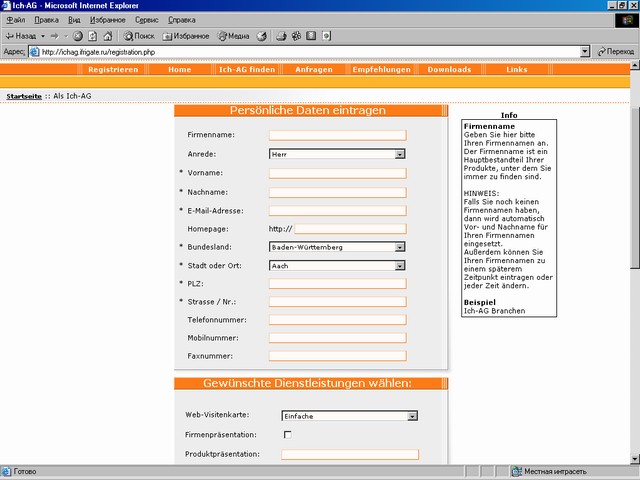Refresh the page with the Refresh icon
Viewport: 640px width, 480px height.
[93, 36]
